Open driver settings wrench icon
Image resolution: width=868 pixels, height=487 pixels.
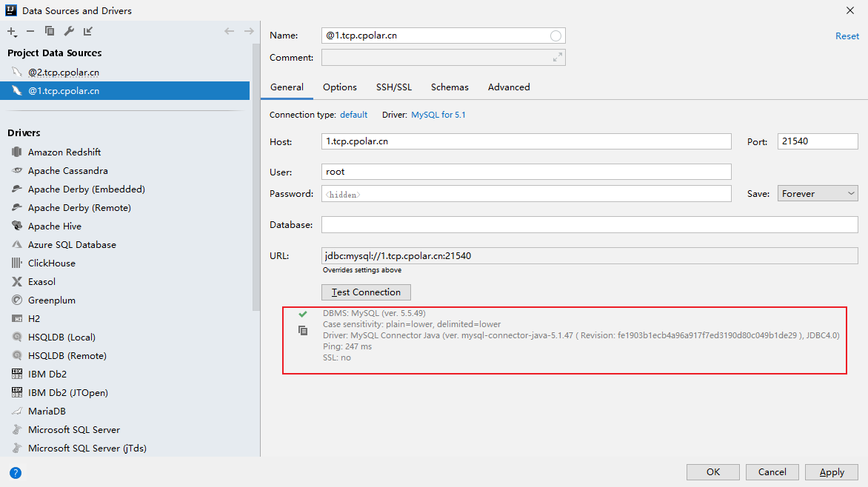(69, 31)
